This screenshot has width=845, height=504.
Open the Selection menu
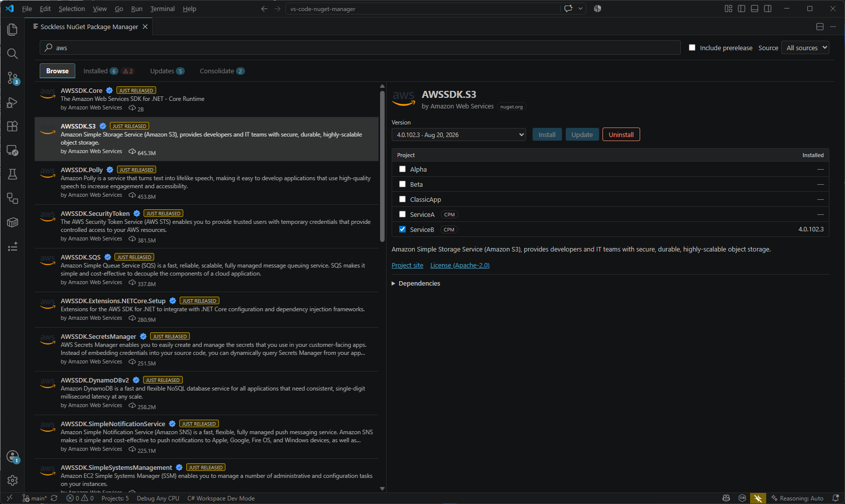click(72, 9)
